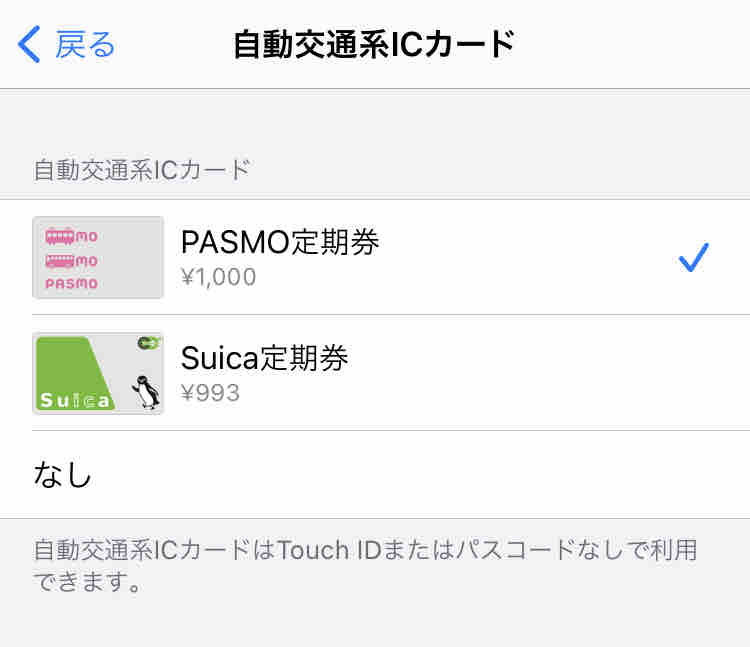Tap the Touch ID footer description text
Image resolution: width=750 pixels, height=647 pixels.
click(x=366, y=565)
